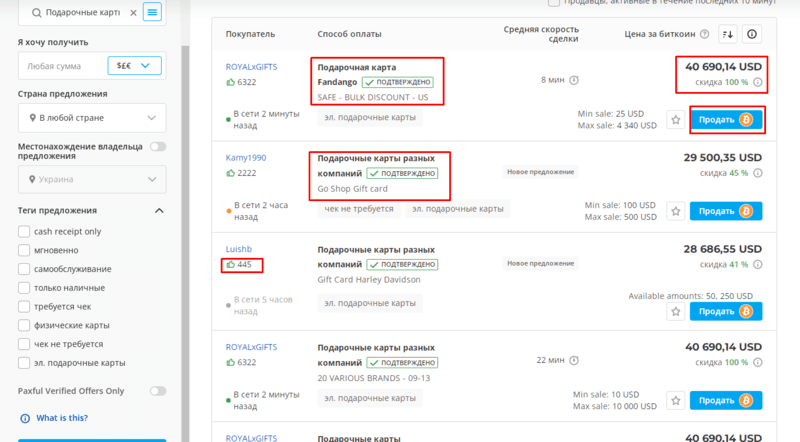Toggle 'Paxful Verified Offers Only' switch
Screen dimensions: 800x442
click(x=158, y=391)
